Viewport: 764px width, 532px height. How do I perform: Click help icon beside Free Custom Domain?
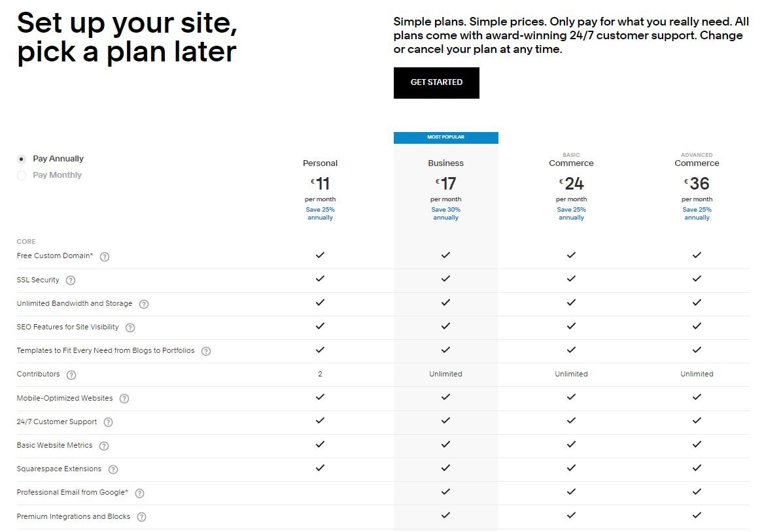coord(105,257)
